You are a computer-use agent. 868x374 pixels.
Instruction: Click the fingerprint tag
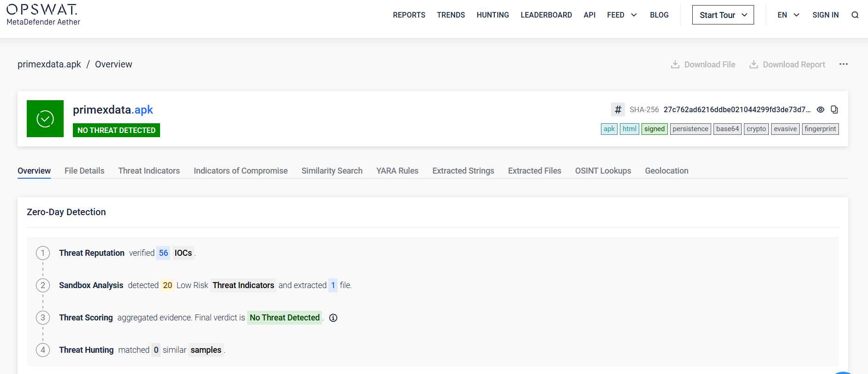[x=820, y=129]
